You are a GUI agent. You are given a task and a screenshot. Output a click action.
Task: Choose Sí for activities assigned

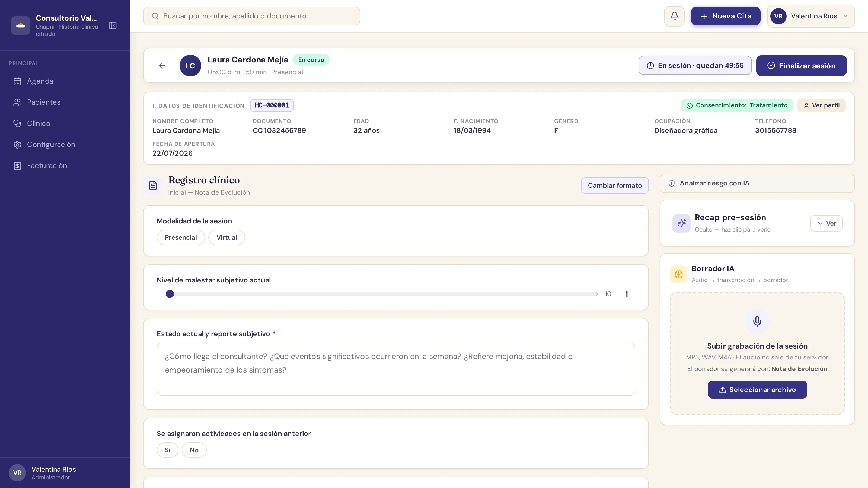coord(167,450)
